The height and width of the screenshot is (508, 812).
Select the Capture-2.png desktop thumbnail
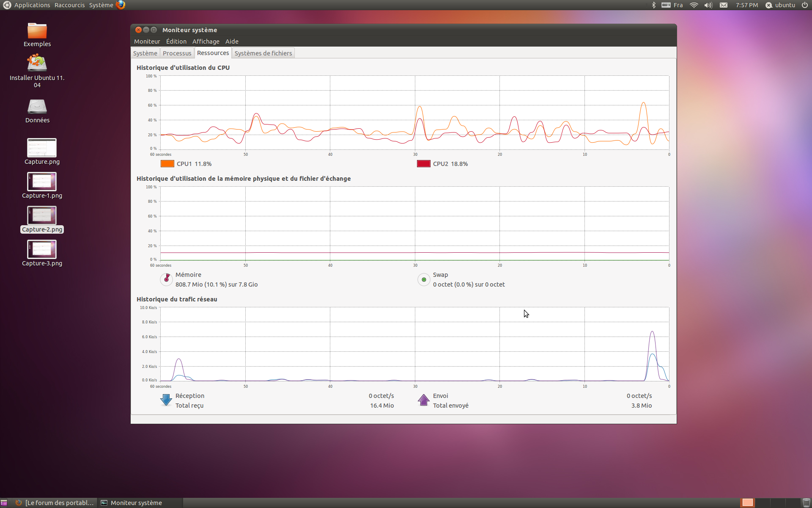(x=42, y=216)
